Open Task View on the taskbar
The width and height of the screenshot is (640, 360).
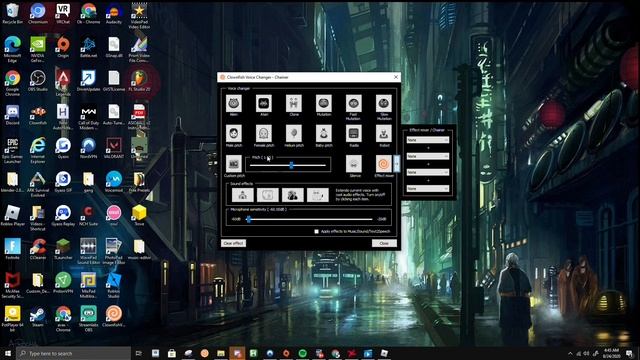pos(139,353)
